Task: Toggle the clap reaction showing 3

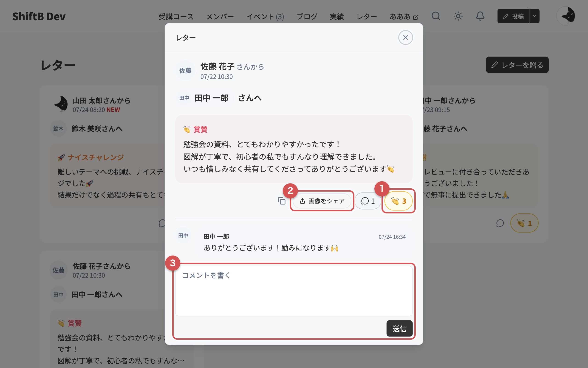Action: (399, 201)
